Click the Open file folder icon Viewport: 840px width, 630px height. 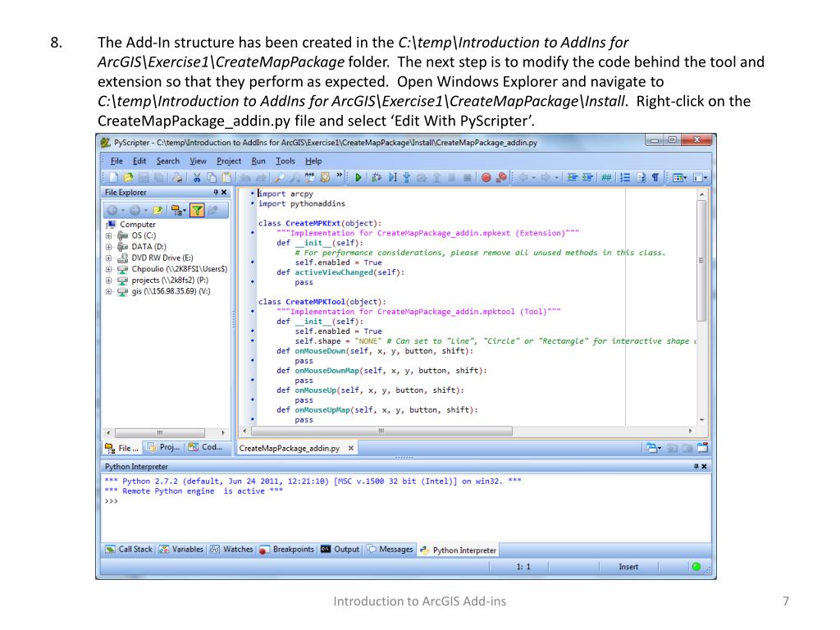coord(128,177)
